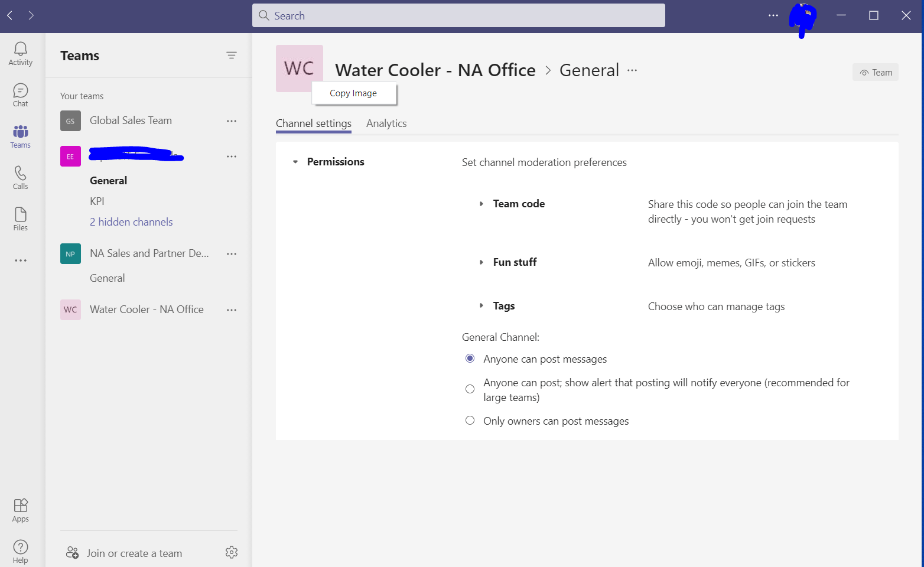The height and width of the screenshot is (567, 924).
Task: Select Only owners can post messages
Action: (x=470, y=421)
